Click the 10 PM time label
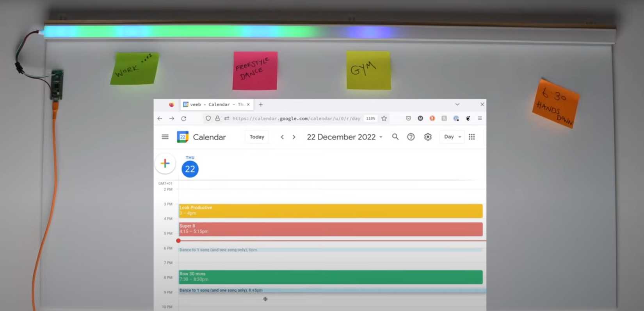The image size is (644, 311). click(167, 307)
